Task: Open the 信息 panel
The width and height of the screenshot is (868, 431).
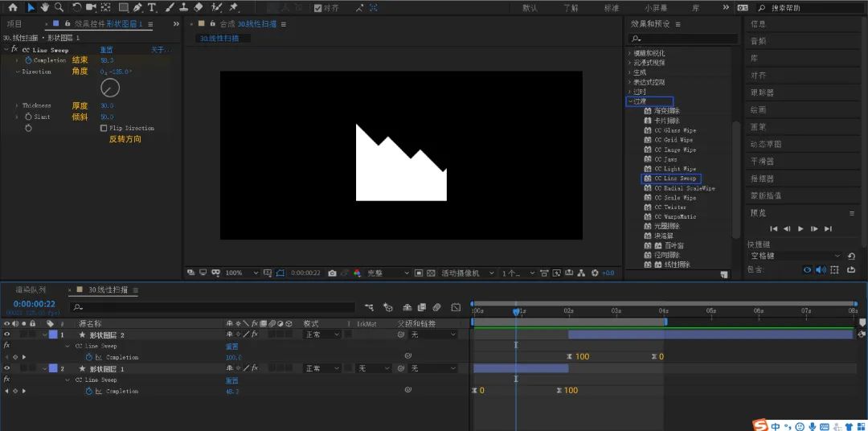Action: click(x=758, y=24)
